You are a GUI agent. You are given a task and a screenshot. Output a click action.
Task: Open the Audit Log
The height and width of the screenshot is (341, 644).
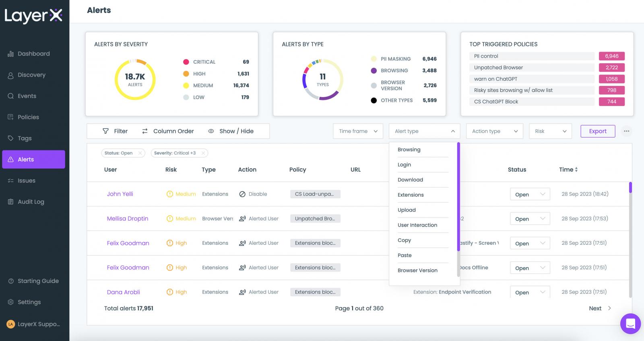[x=26, y=202]
